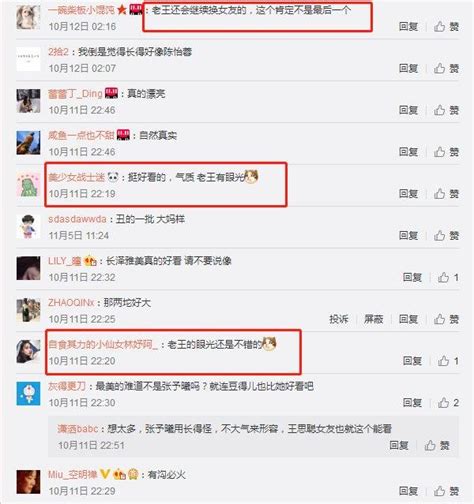Screen dimensions: 474x504
Task: Open user ZHAOQINx's profile name link
Action: [x=71, y=303]
